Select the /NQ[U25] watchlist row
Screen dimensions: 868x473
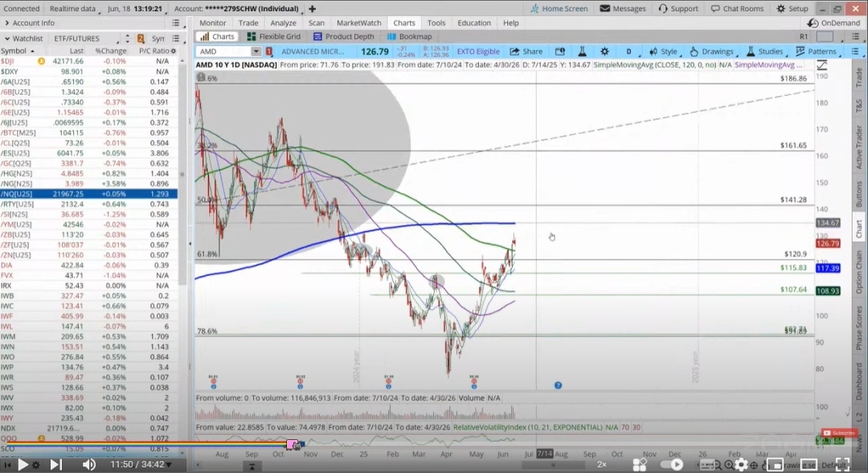pyautogui.click(x=88, y=194)
